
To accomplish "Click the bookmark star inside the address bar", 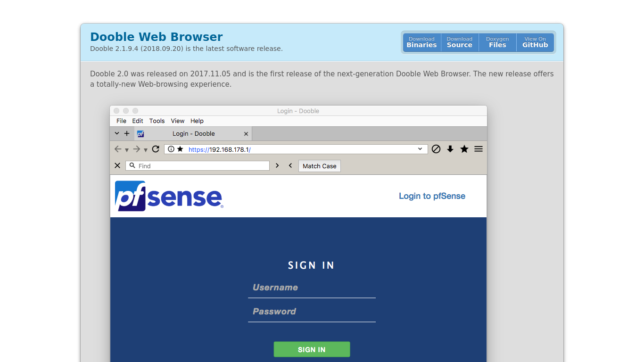I will 180,149.
